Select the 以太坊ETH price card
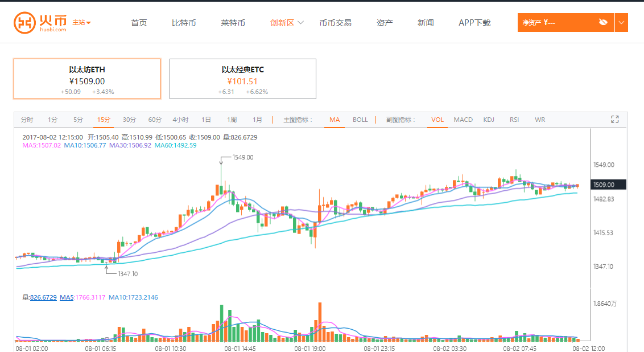The height and width of the screenshot is (352, 644). click(87, 79)
